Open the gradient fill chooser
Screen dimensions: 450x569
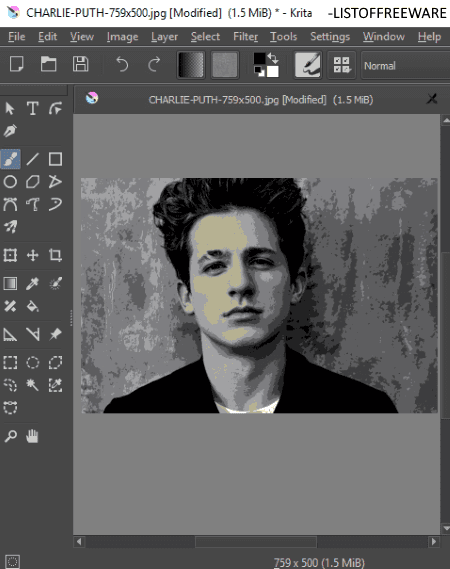coord(191,65)
